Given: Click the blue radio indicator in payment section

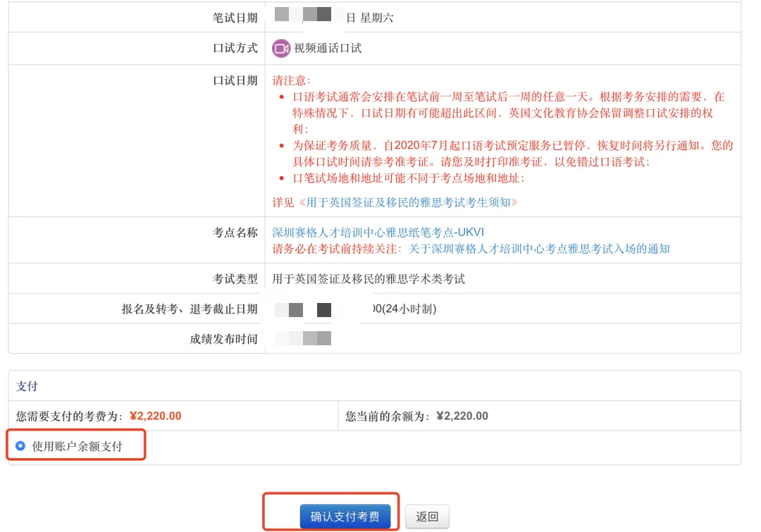Looking at the screenshot, I should [x=19, y=446].
